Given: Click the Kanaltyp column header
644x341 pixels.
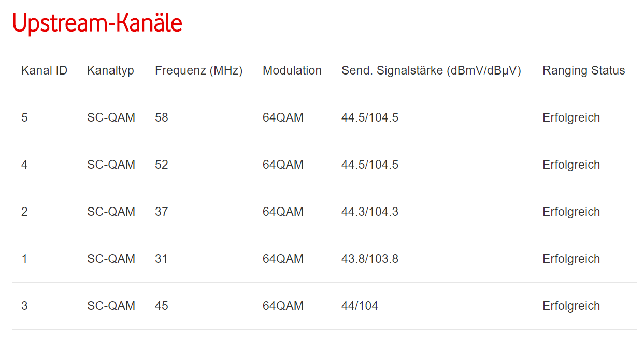Looking at the screenshot, I should click(x=110, y=70).
